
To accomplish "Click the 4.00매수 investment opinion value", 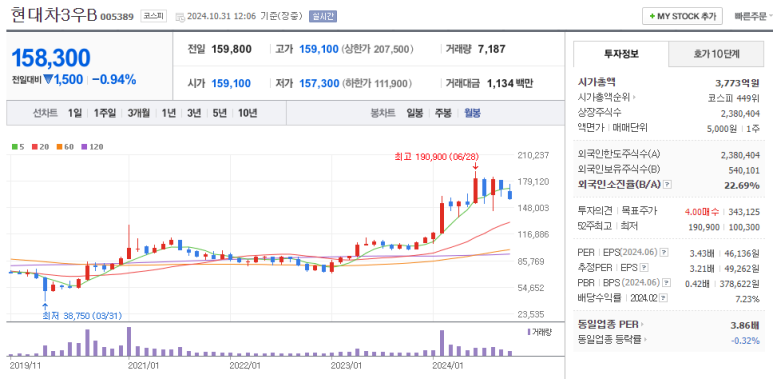I will tap(702, 211).
